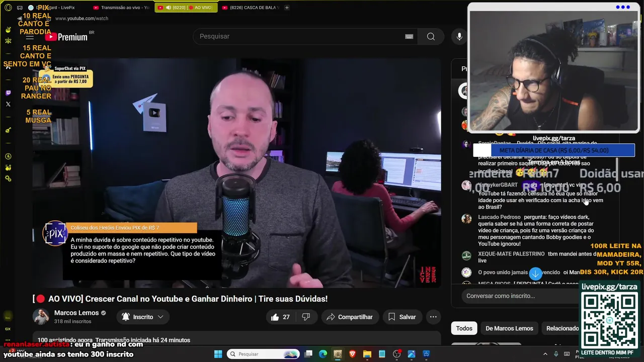Dislike the video with thumbs down
The height and width of the screenshot is (362, 644).
[x=306, y=317]
